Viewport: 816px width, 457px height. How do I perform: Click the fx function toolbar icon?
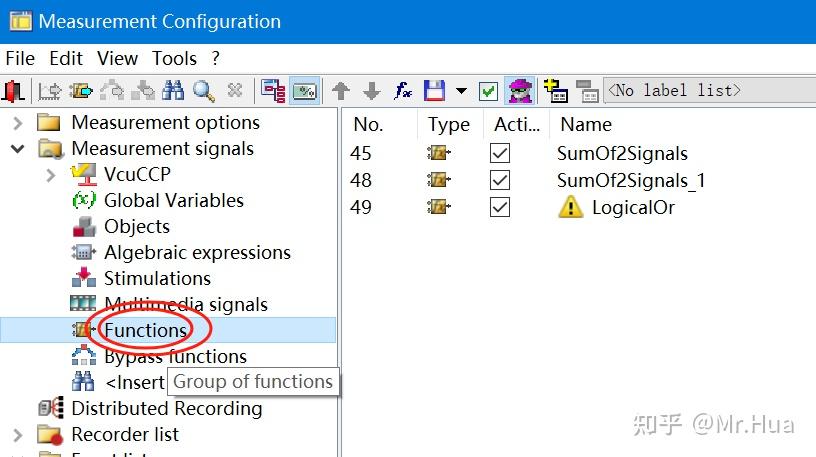coord(403,91)
